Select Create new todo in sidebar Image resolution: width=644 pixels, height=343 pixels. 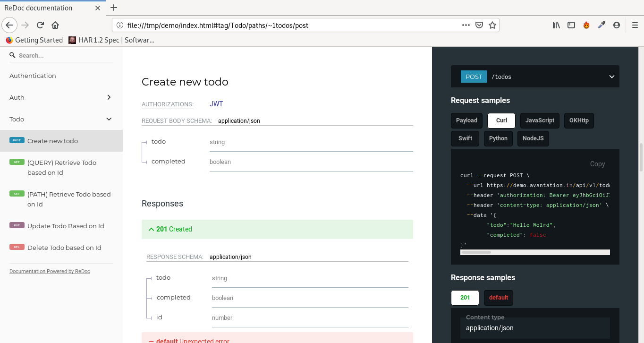pyautogui.click(x=61, y=141)
